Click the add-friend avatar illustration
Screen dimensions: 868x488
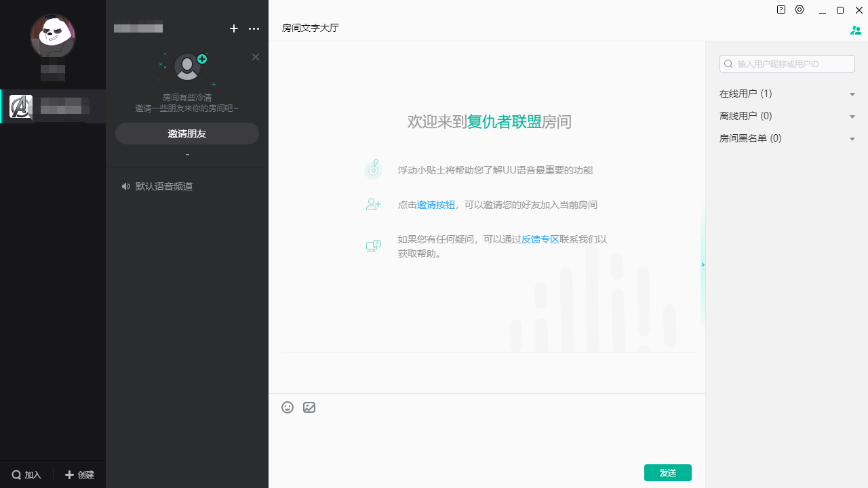pyautogui.click(x=187, y=66)
